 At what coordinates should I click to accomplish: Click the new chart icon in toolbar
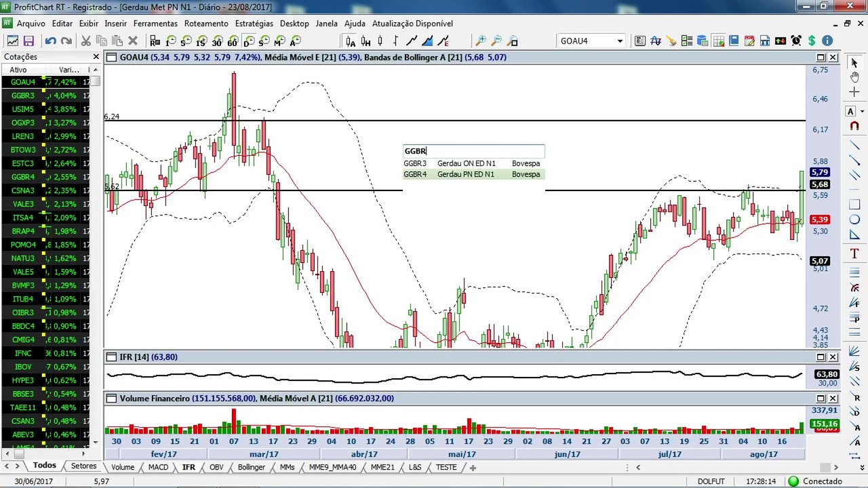12,41
